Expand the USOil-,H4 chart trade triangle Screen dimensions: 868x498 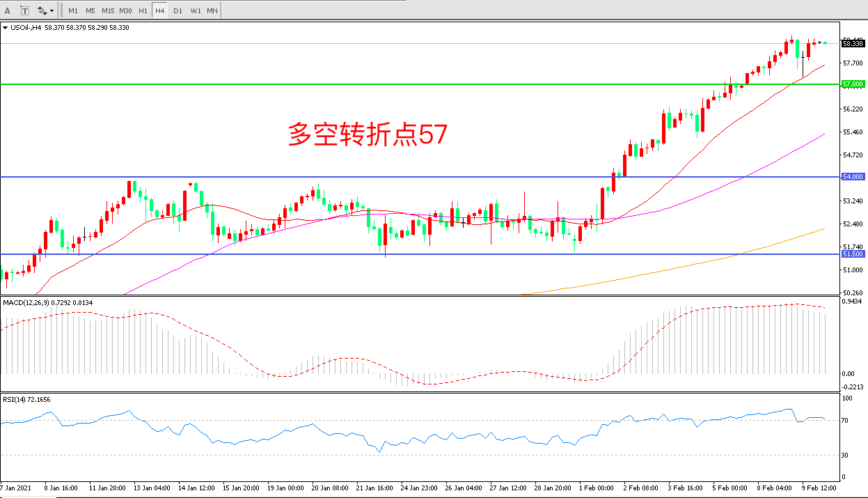point(6,28)
